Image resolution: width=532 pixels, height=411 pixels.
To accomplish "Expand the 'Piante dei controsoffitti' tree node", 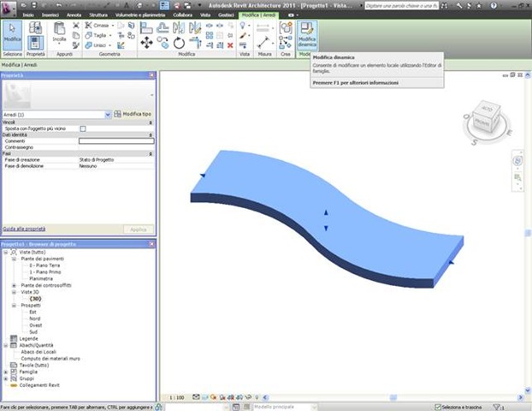I will pyautogui.click(x=14, y=284).
